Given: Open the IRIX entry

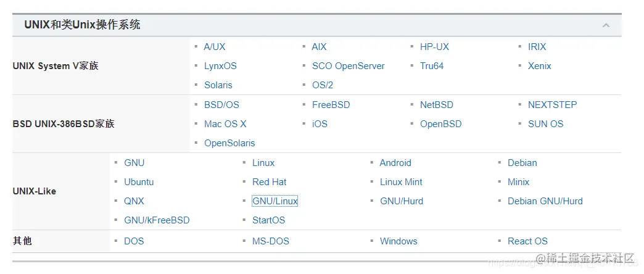Looking at the screenshot, I should tap(537, 47).
